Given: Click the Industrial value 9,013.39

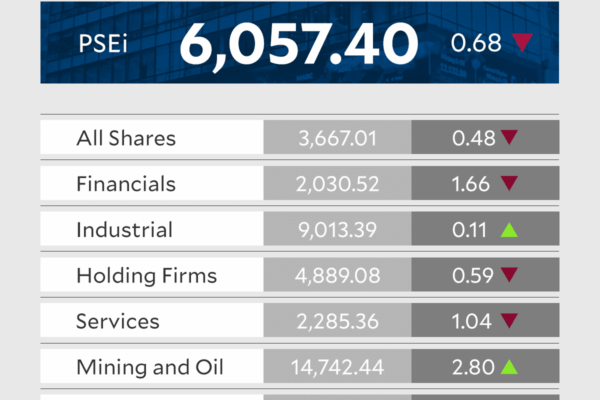Looking at the screenshot, I should point(337,230).
